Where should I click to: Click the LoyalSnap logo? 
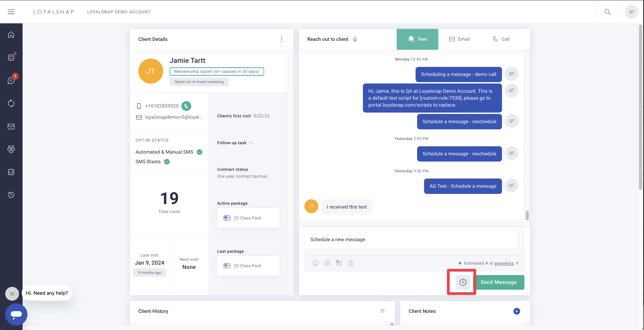coord(54,12)
